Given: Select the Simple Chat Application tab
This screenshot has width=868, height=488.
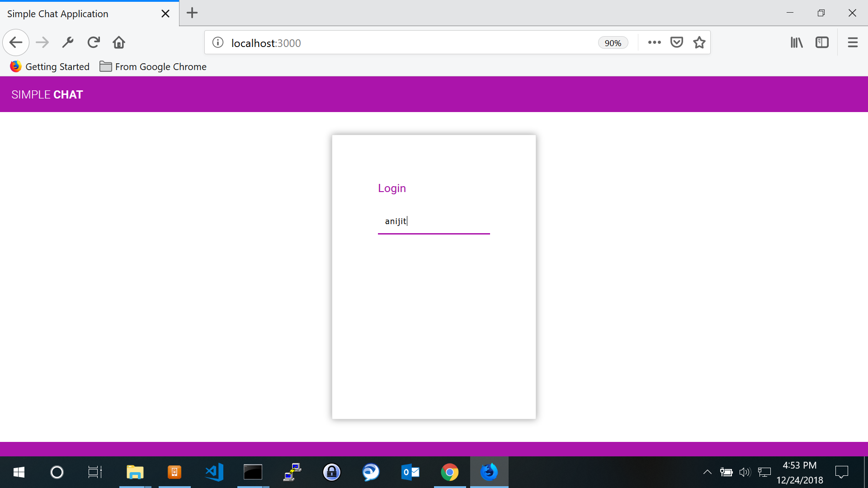Looking at the screenshot, I should tap(81, 14).
